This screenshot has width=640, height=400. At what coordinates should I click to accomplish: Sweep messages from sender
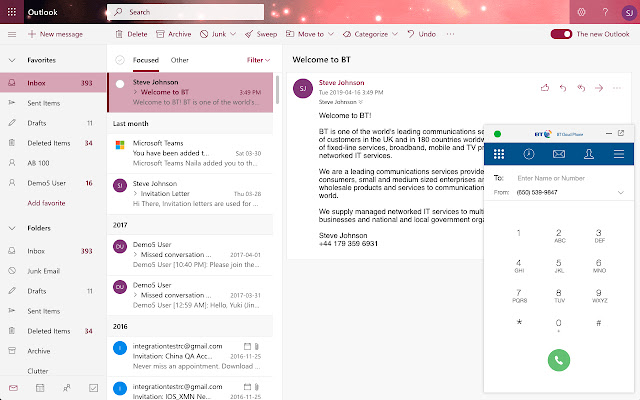261,34
